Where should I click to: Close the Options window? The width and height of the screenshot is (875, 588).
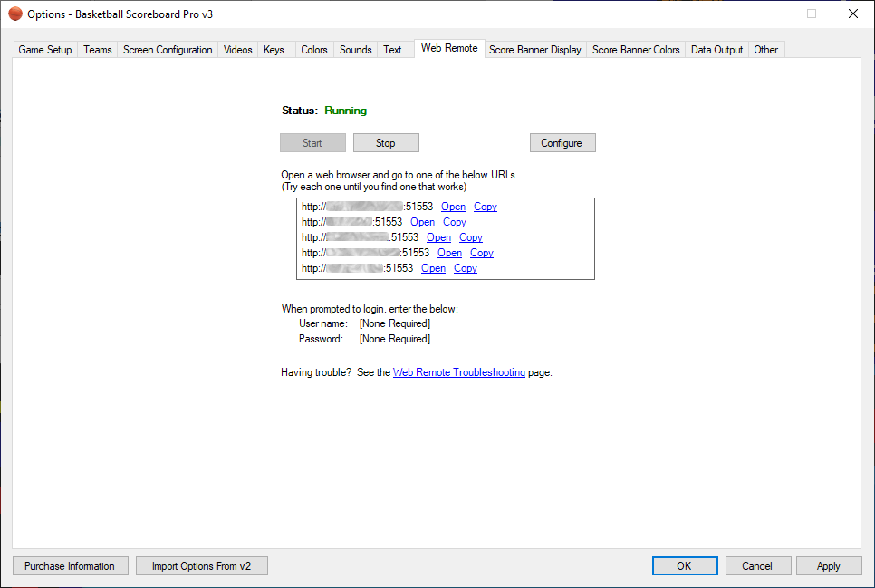852,14
